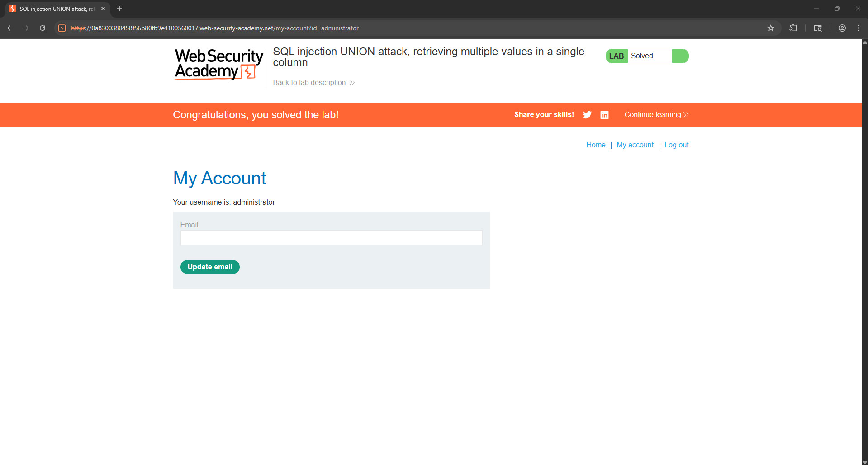Reload the current page

click(43, 28)
